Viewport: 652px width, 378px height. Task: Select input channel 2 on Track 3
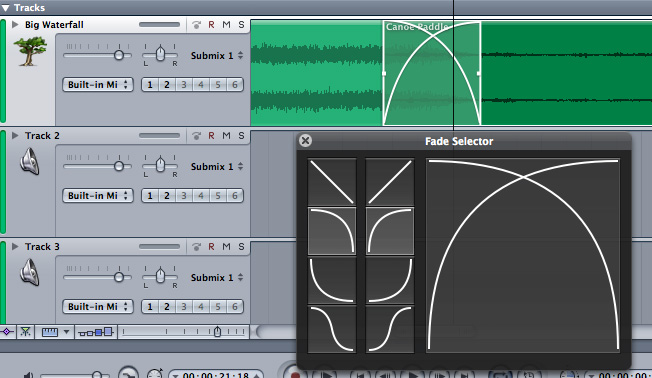(167, 306)
